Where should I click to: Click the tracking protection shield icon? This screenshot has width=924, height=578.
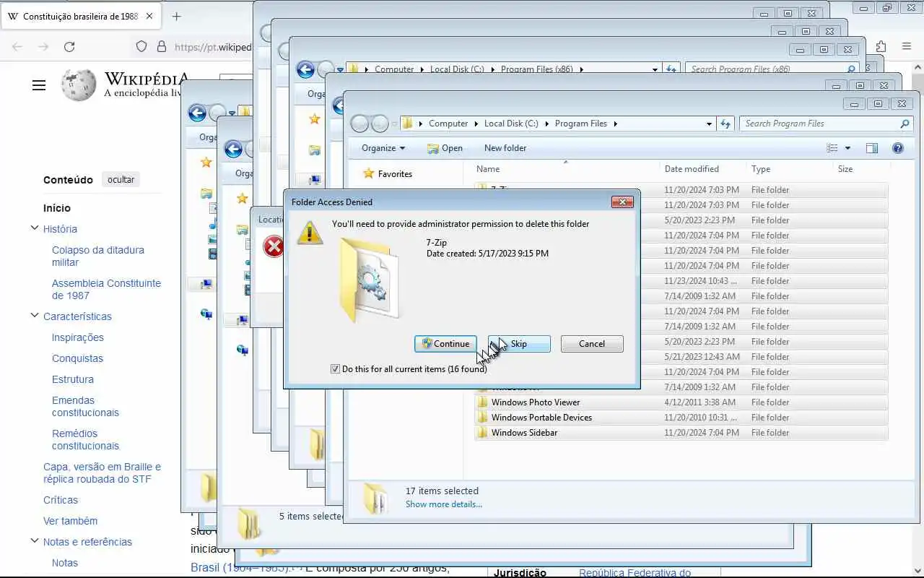pos(141,46)
